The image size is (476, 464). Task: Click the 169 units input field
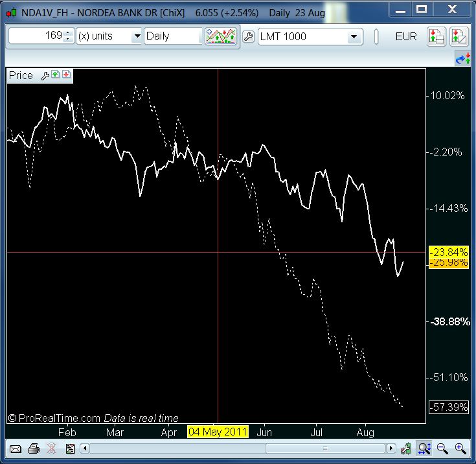click(x=38, y=36)
